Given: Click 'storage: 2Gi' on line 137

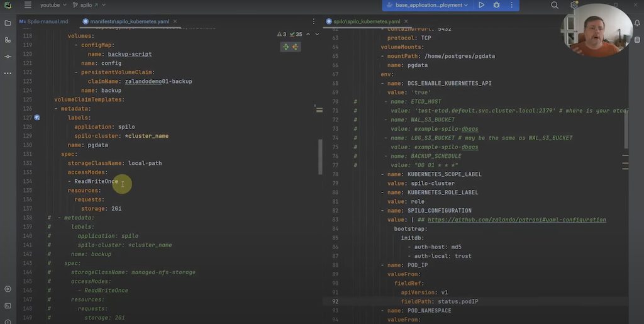Looking at the screenshot, I should tap(101, 209).
